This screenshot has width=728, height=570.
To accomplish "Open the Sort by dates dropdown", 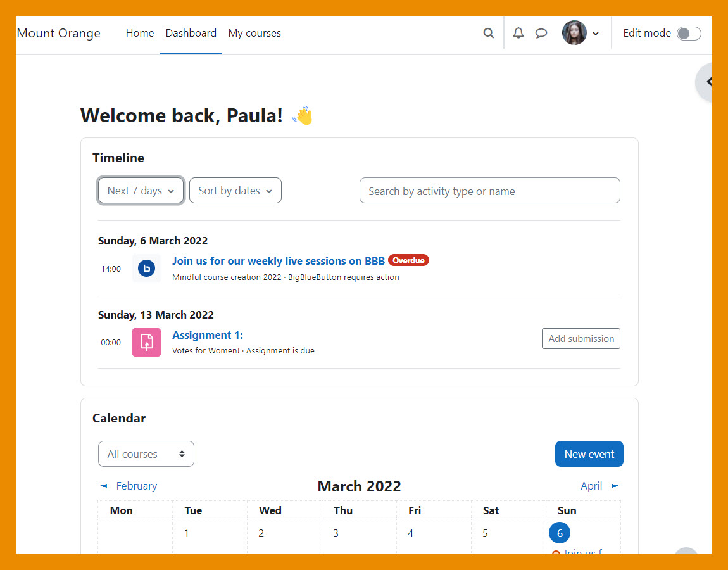I will (x=235, y=190).
